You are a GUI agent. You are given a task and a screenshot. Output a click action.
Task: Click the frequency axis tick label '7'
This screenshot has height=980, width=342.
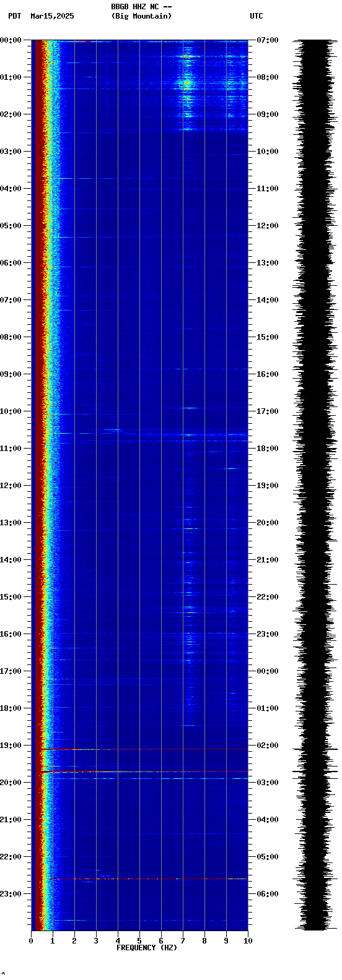click(183, 941)
